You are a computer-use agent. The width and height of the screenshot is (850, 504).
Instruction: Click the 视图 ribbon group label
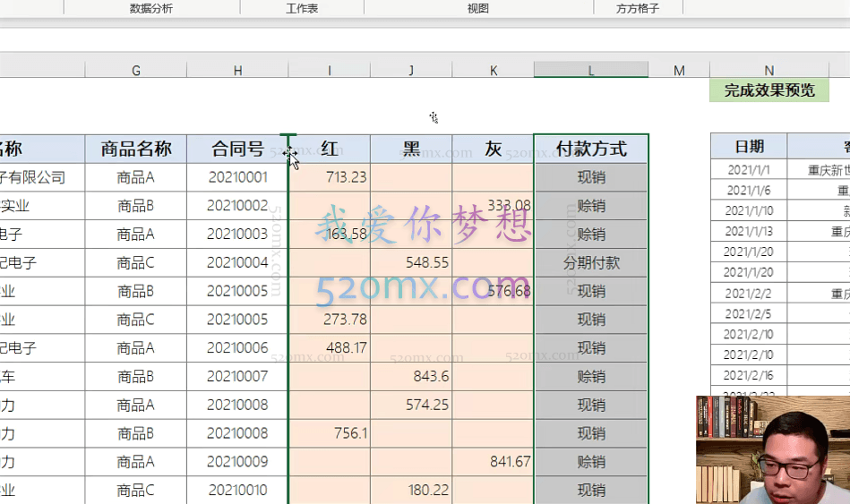coord(478,8)
